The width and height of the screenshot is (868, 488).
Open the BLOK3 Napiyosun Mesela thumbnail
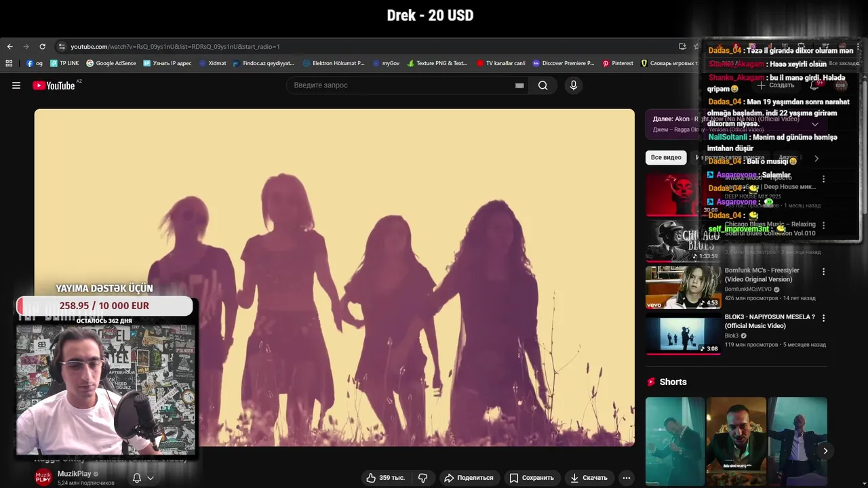coord(682,333)
